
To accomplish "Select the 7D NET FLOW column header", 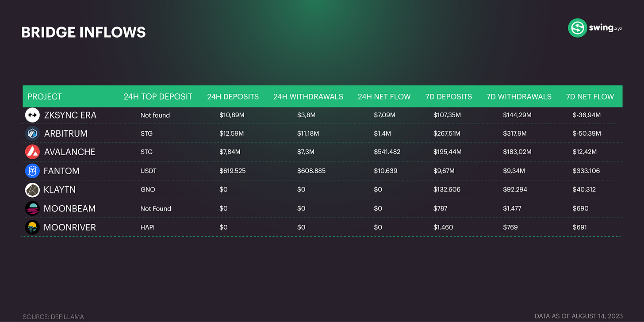I will (590, 96).
